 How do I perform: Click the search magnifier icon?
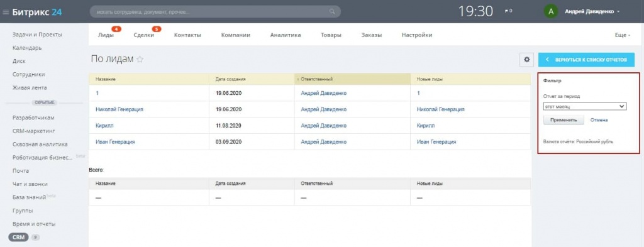tap(332, 12)
